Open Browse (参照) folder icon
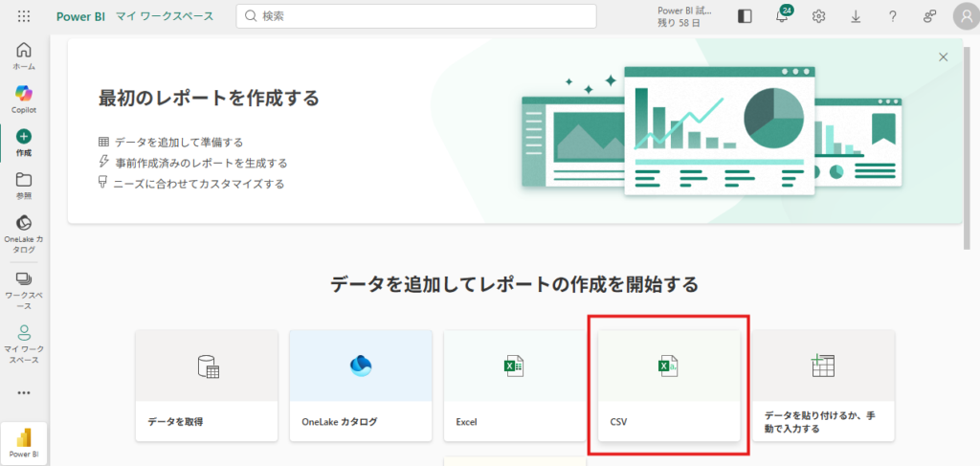The height and width of the screenshot is (466, 980). tap(24, 185)
